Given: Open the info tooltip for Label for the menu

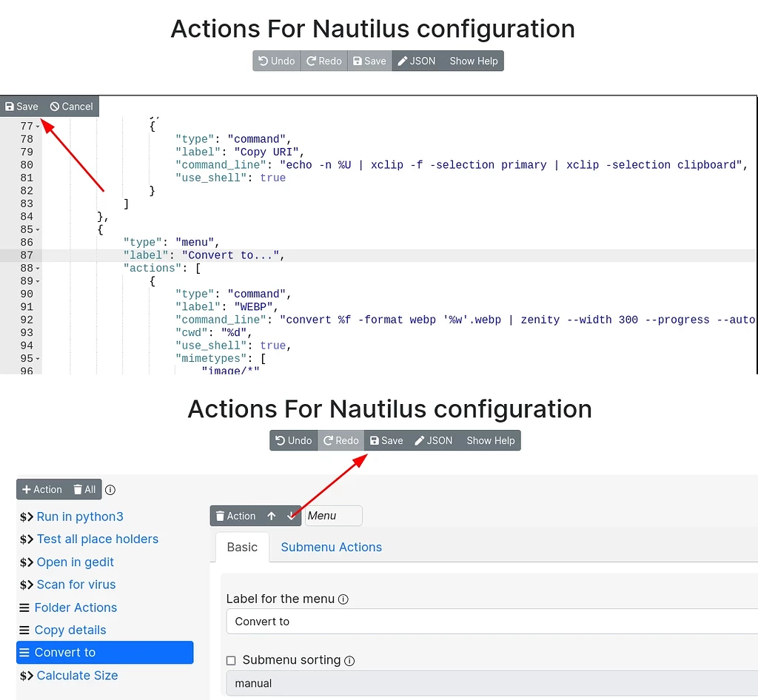Looking at the screenshot, I should pyautogui.click(x=341, y=599).
